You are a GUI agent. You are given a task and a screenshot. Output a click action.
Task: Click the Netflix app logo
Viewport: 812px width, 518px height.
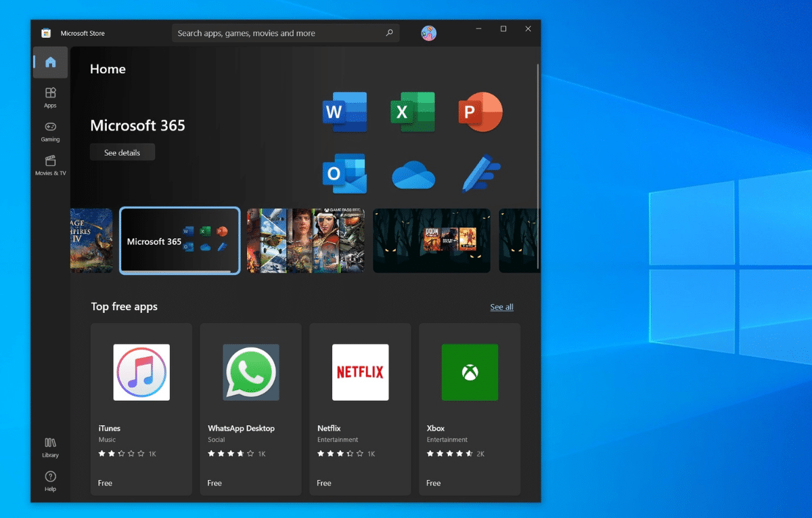[x=361, y=372]
